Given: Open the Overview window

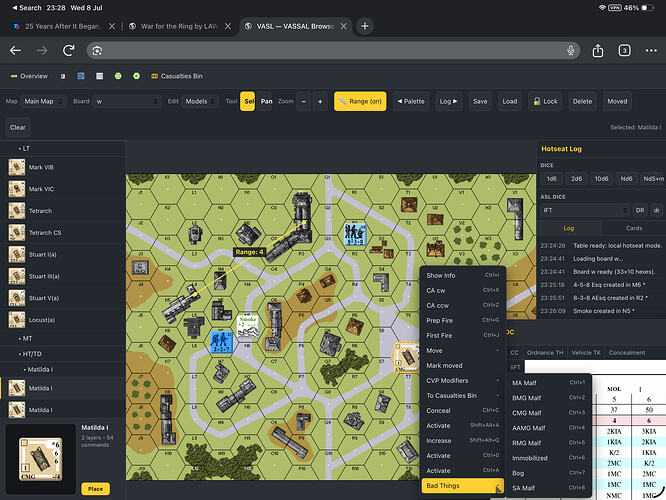Looking at the screenshot, I should (x=29, y=76).
